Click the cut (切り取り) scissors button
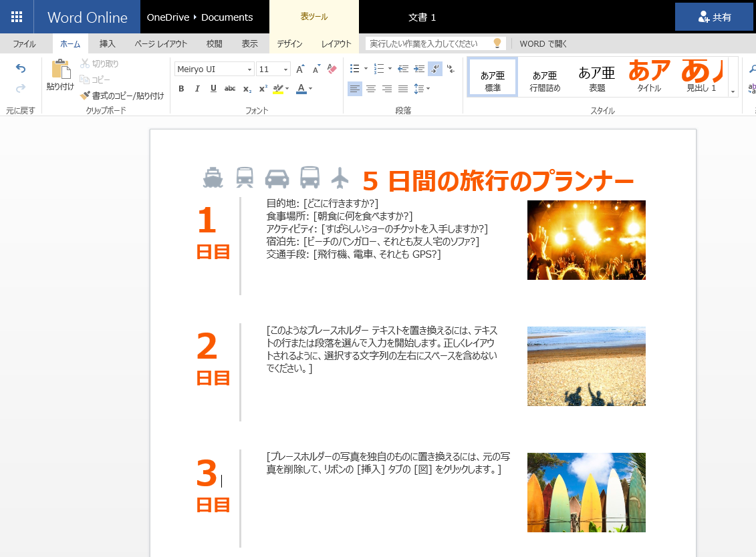The height and width of the screenshot is (557, 756). [x=99, y=63]
